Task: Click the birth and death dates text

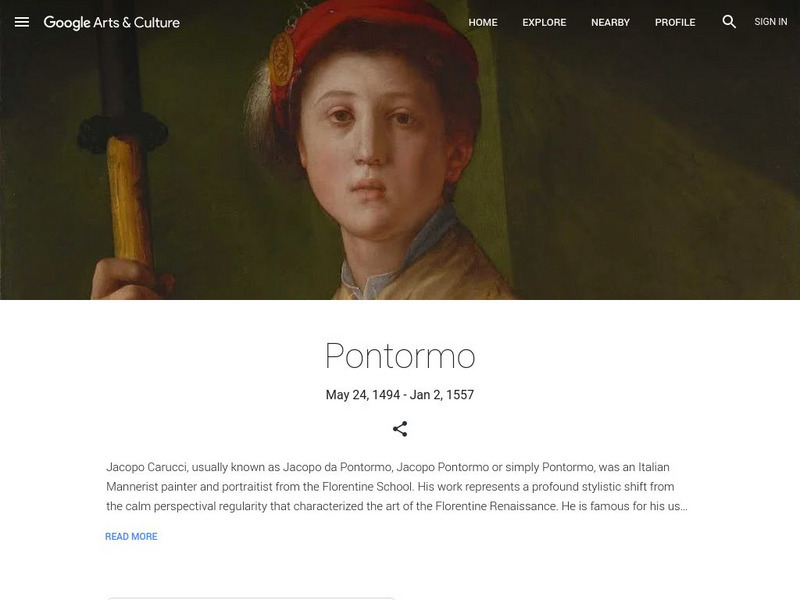Action: pos(400,395)
